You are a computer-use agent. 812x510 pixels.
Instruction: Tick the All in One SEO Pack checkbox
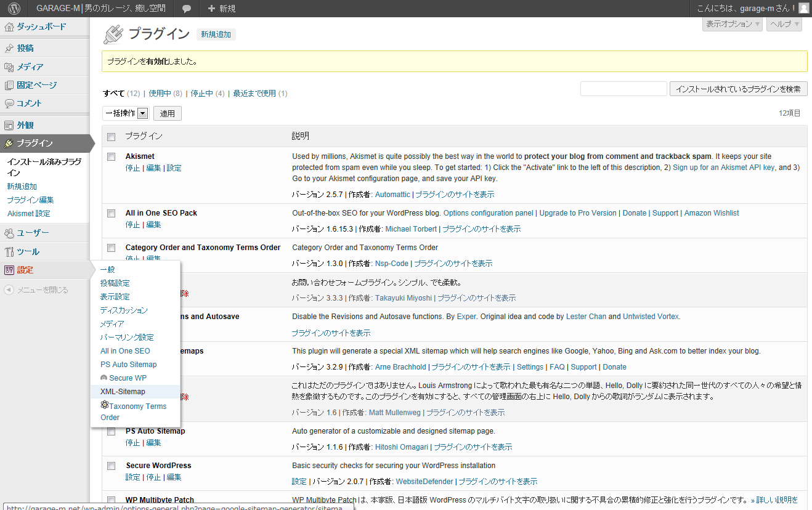(112, 213)
